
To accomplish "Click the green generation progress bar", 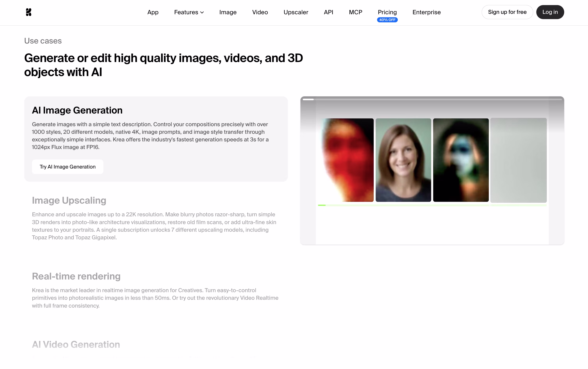I will pos(432,205).
